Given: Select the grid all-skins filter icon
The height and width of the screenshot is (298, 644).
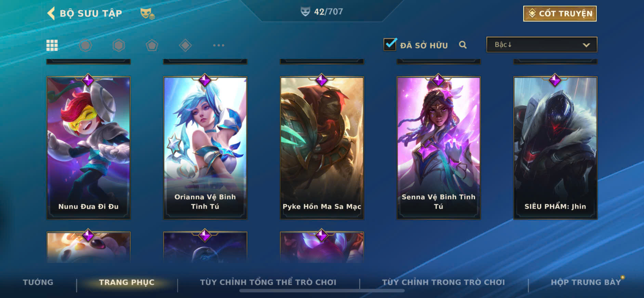Looking at the screenshot, I should tap(52, 45).
